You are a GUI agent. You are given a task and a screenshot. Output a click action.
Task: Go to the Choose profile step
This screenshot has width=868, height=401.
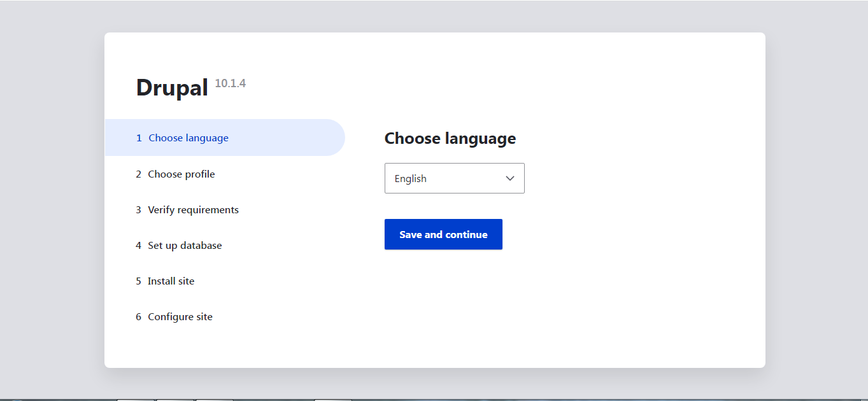[181, 174]
